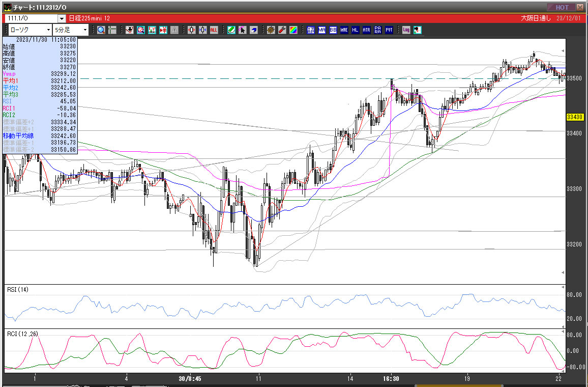The width and height of the screenshot is (588, 387).
Task: Click the small arrow at price axis bottom
Action: (563, 272)
